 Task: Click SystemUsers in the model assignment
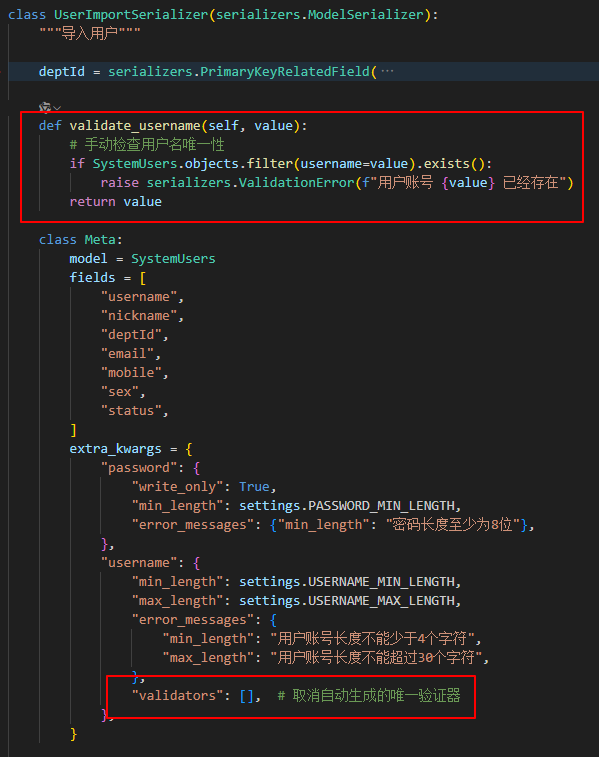point(173,259)
